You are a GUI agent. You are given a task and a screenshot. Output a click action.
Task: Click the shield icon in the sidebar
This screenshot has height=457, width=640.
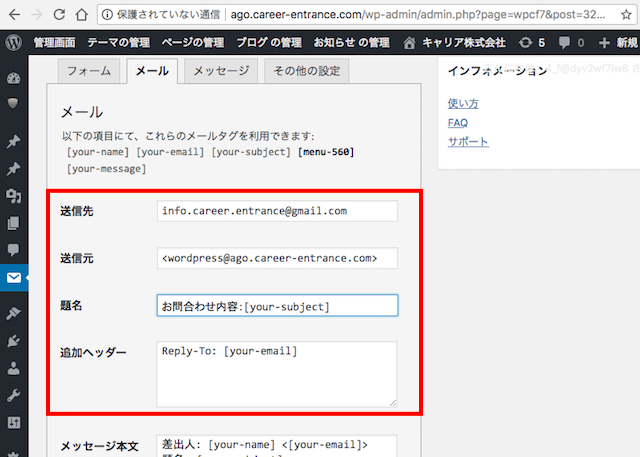[x=13, y=103]
